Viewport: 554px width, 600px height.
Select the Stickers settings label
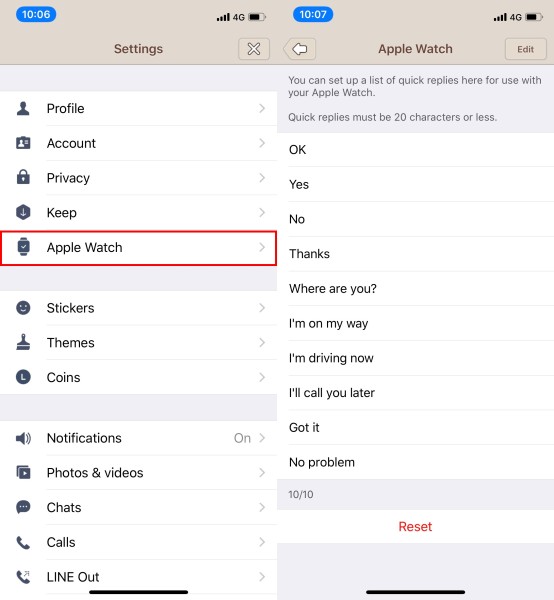70,308
